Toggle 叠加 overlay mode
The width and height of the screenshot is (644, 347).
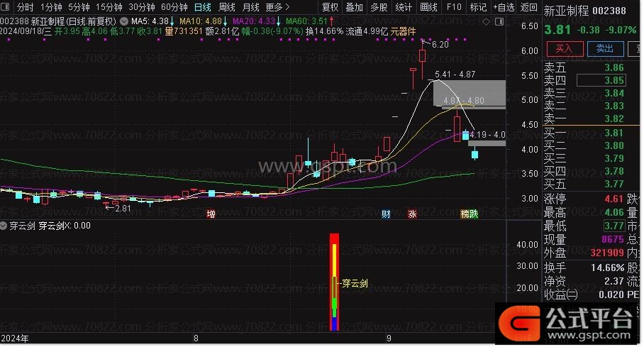pyautogui.click(x=354, y=7)
